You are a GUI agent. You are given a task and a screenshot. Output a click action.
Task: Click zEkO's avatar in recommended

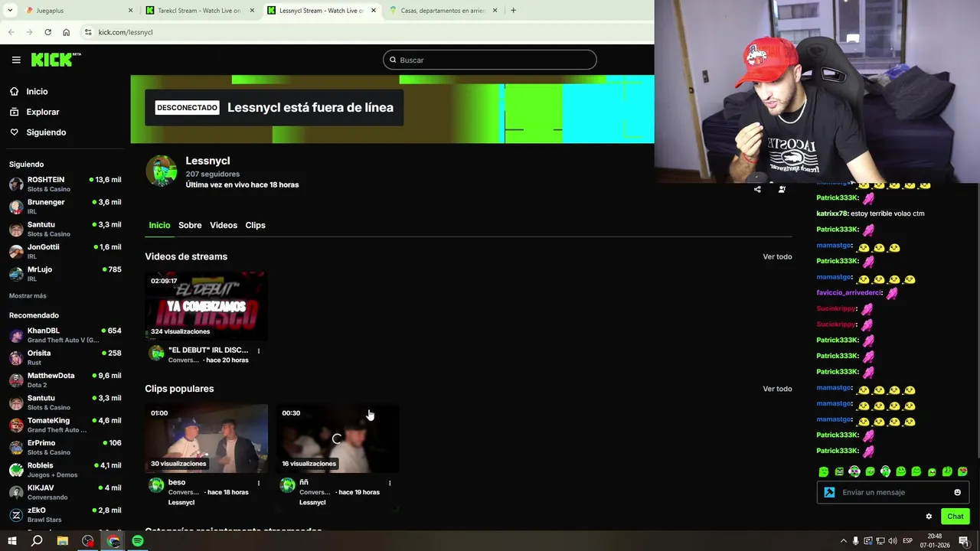pyautogui.click(x=16, y=515)
